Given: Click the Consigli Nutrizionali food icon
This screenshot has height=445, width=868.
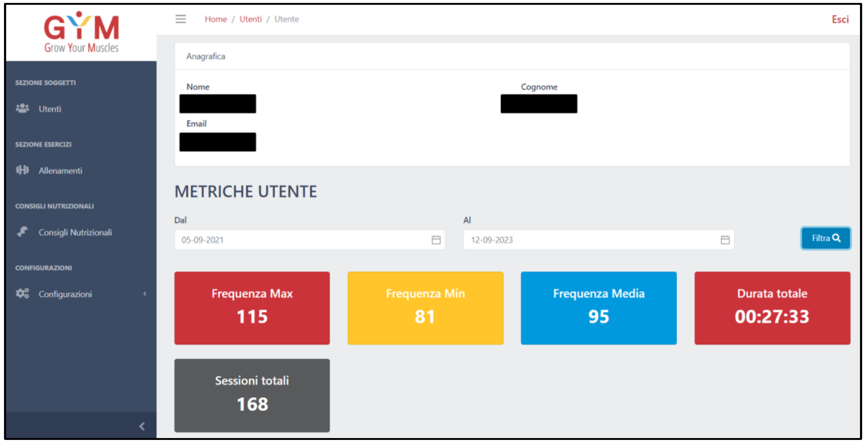Looking at the screenshot, I should (x=22, y=232).
